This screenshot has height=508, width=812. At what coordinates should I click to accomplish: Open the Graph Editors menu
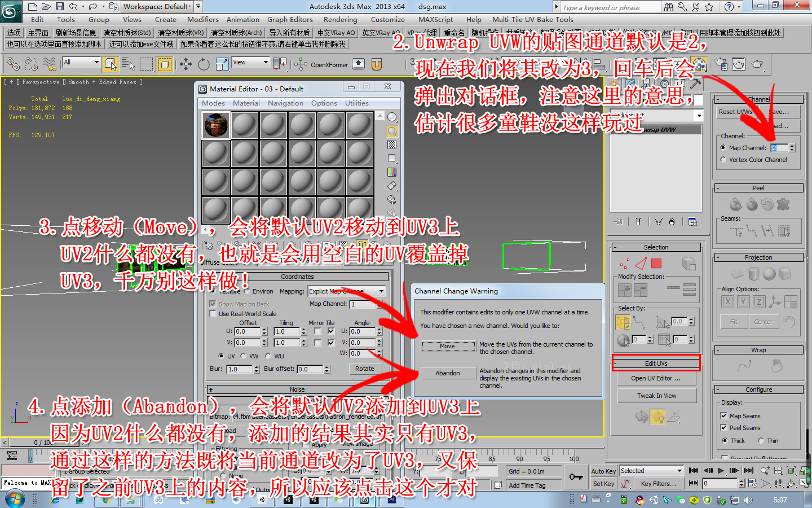290,19
